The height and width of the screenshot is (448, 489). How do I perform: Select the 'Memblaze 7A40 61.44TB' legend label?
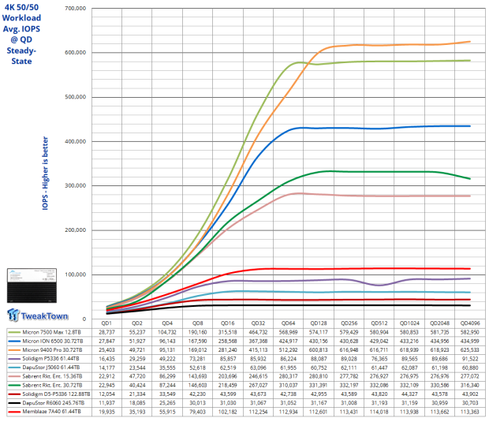[x=51, y=412]
